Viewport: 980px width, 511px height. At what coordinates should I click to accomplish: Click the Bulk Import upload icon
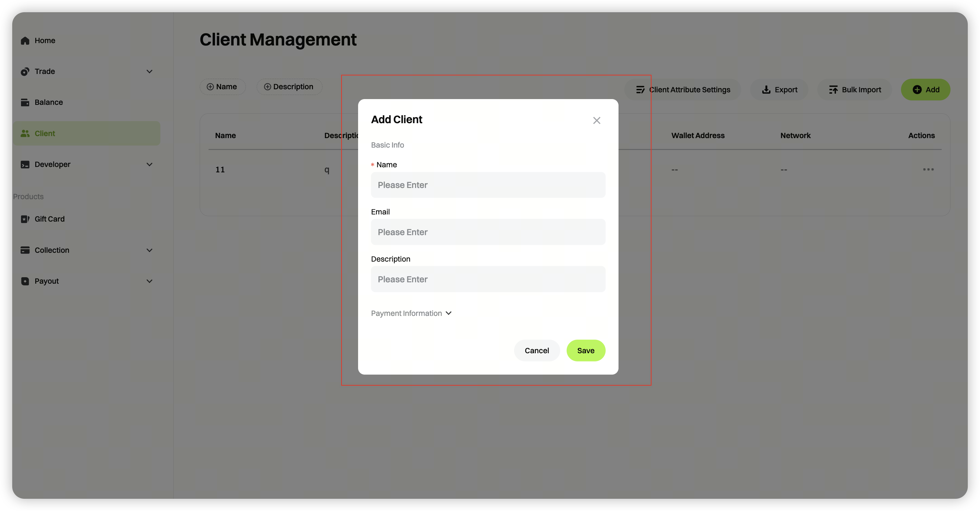pos(833,90)
